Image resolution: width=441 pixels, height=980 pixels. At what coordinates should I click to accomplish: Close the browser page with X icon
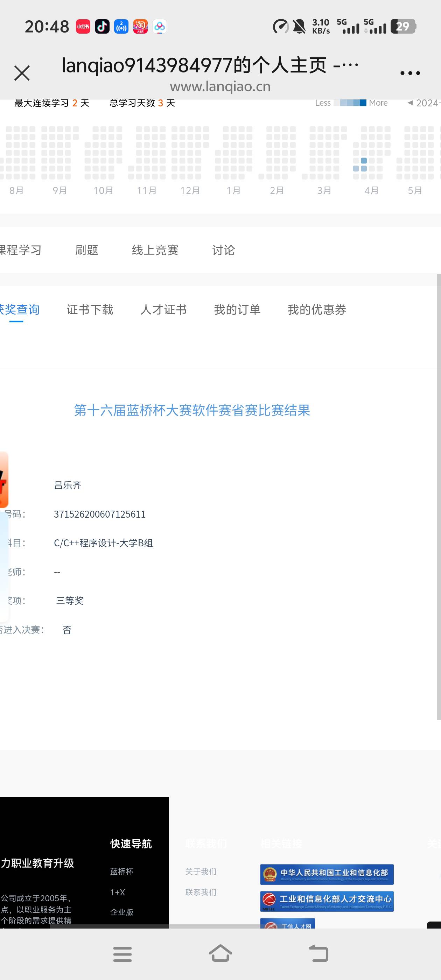[x=22, y=73]
